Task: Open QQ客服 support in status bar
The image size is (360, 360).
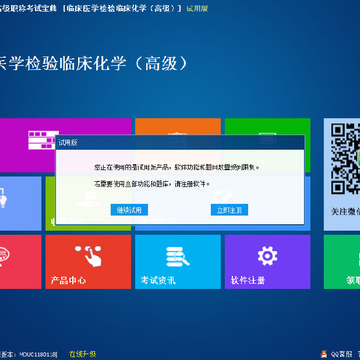Action: click(x=340, y=354)
